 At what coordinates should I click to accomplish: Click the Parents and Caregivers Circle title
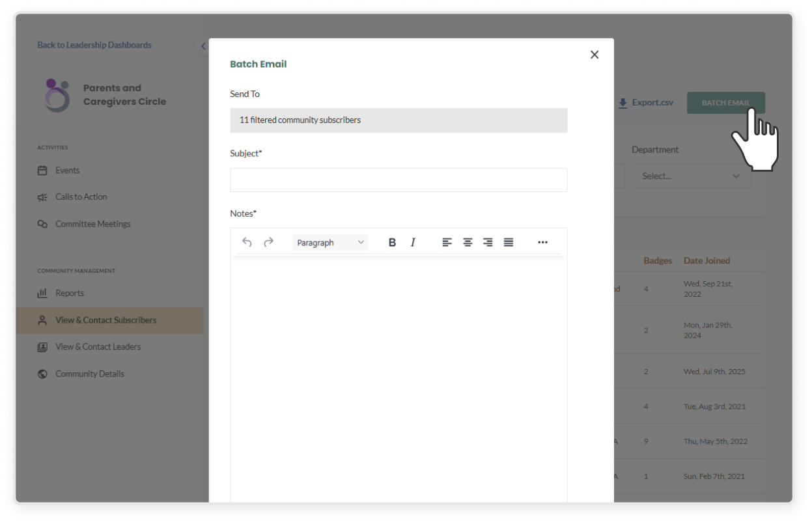(x=124, y=95)
